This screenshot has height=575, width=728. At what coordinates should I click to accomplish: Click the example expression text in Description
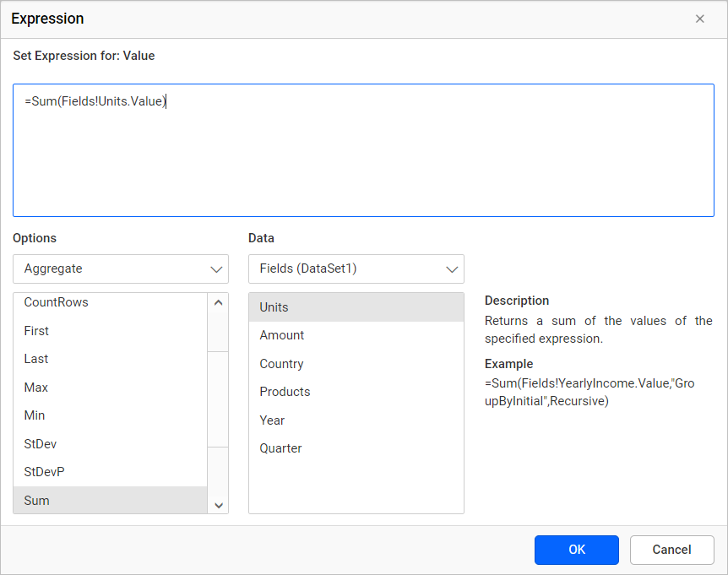pos(589,392)
